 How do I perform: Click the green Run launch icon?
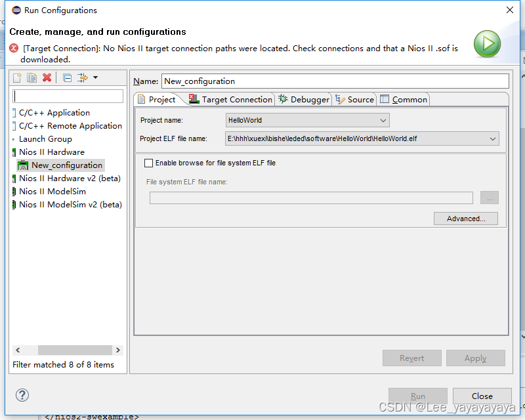[x=487, y=44]
